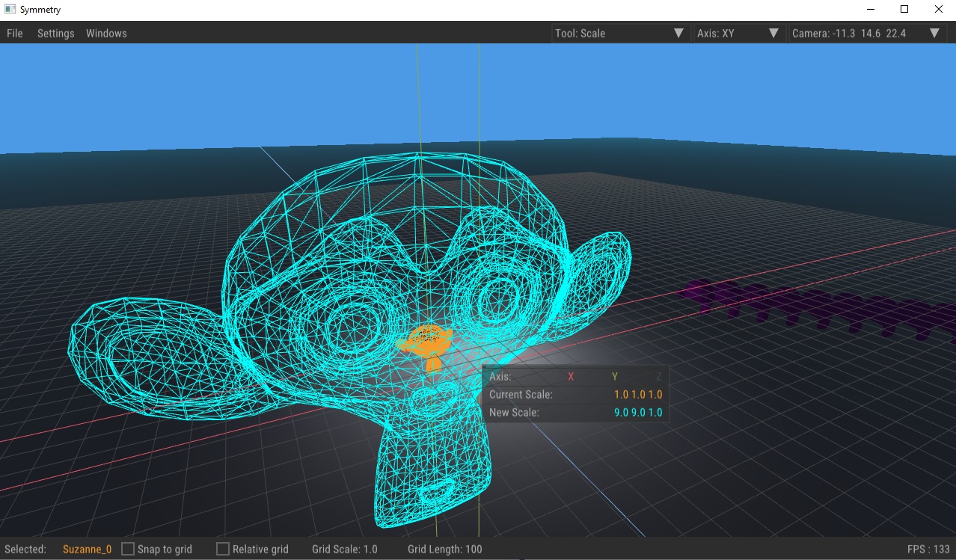Click the arrow on the Camera dropdown
Screen dimensions: 956x560
[x=934, y=33]
